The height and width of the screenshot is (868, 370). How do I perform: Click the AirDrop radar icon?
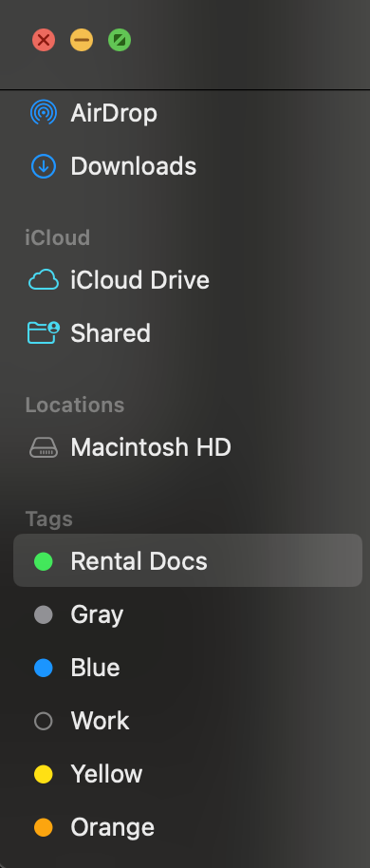[43, 113]
